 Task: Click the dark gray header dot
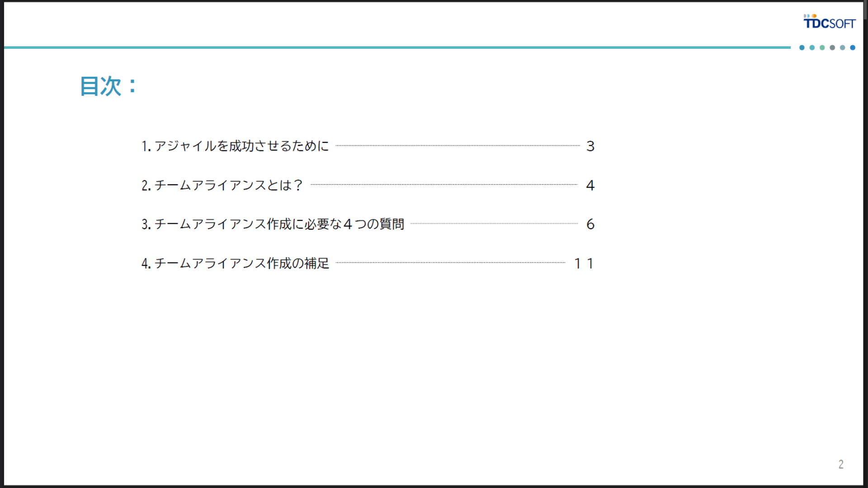[x=832, y=47]
